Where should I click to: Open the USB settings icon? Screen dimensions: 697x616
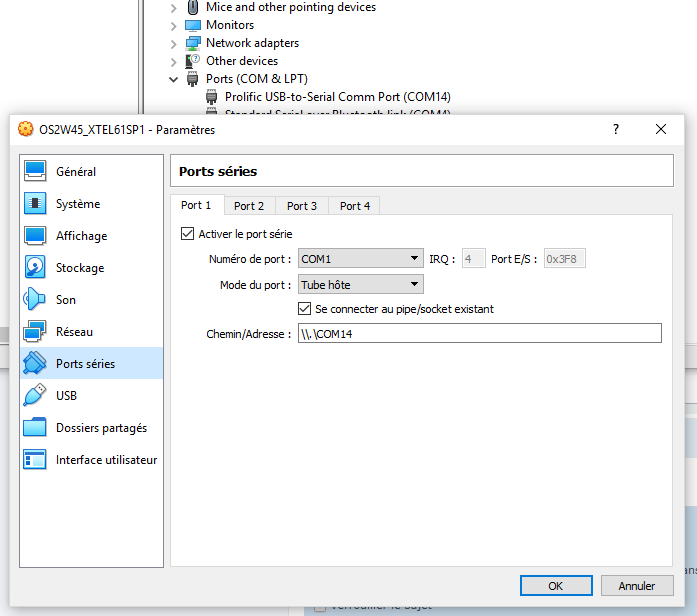[x=35, y=396]
